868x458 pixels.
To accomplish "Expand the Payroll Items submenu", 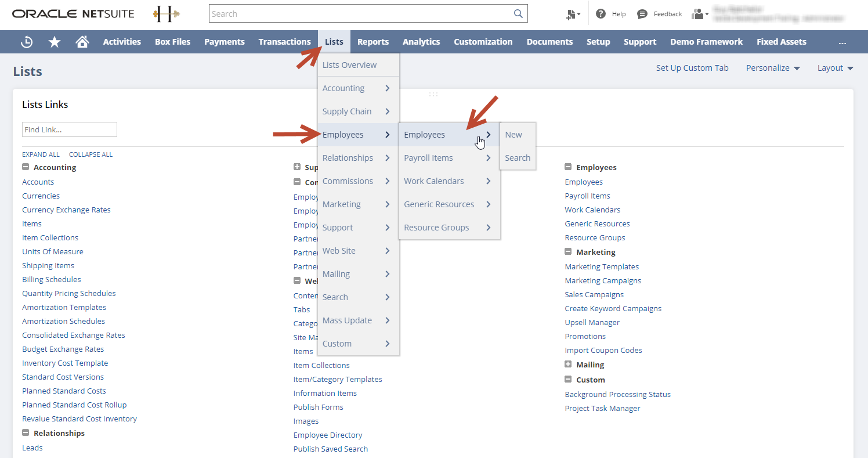I will click(x=428, y=157).
